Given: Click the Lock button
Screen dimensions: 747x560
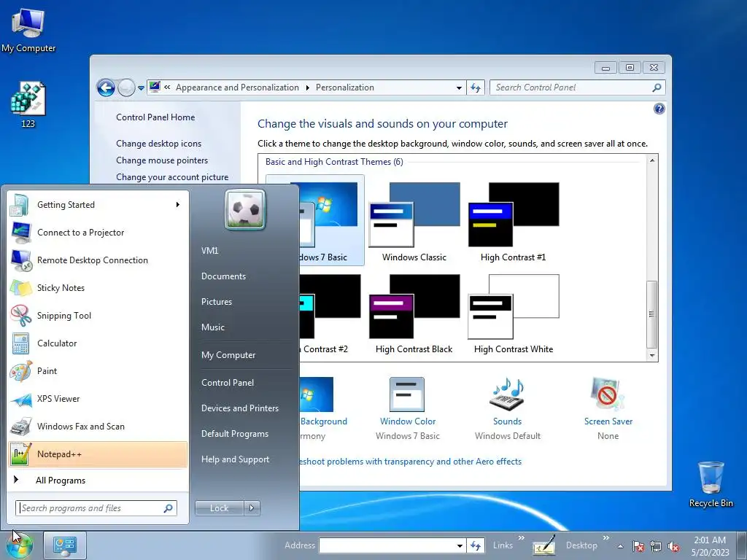Looking at the screenshot, I should [219, 508].
